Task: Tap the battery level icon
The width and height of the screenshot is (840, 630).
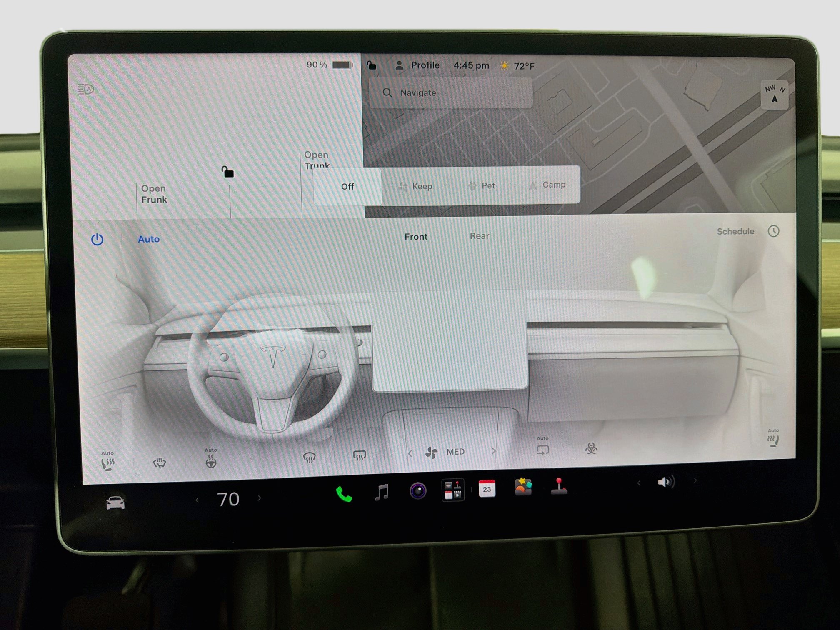Action: pyautogui.click(x=342, y=65)
